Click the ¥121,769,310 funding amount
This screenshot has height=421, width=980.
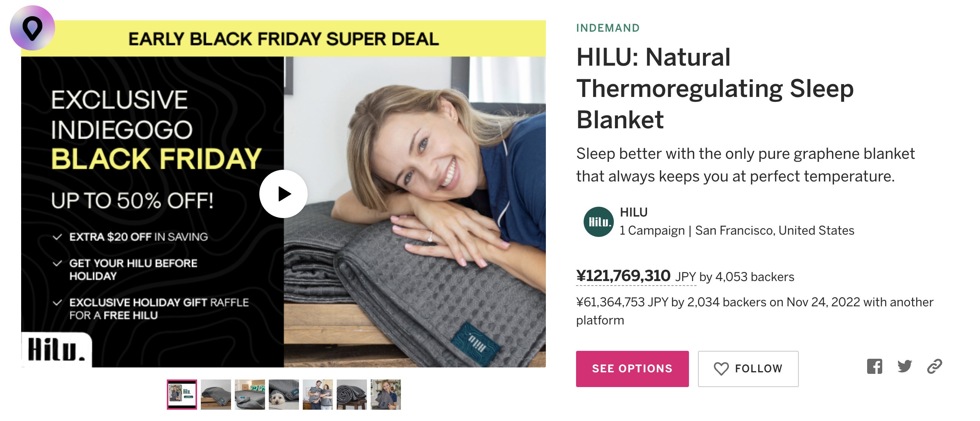click(x=623, y=276)
